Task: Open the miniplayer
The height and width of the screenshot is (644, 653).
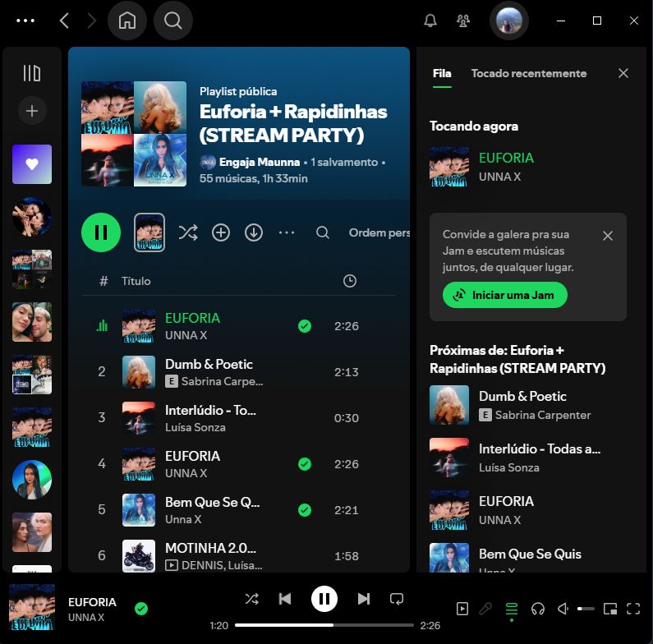Action: [610, 609]
